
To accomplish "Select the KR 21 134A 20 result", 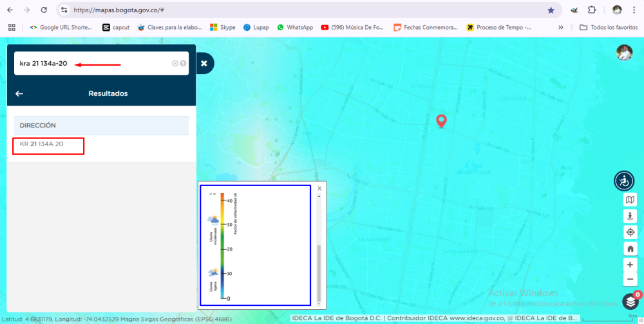I will (42, 144).
